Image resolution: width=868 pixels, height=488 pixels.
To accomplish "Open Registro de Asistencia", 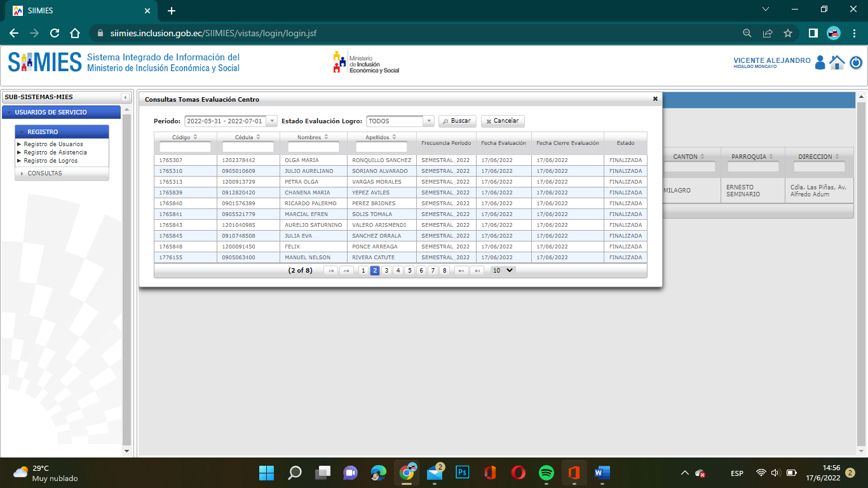I will (55, 152).
